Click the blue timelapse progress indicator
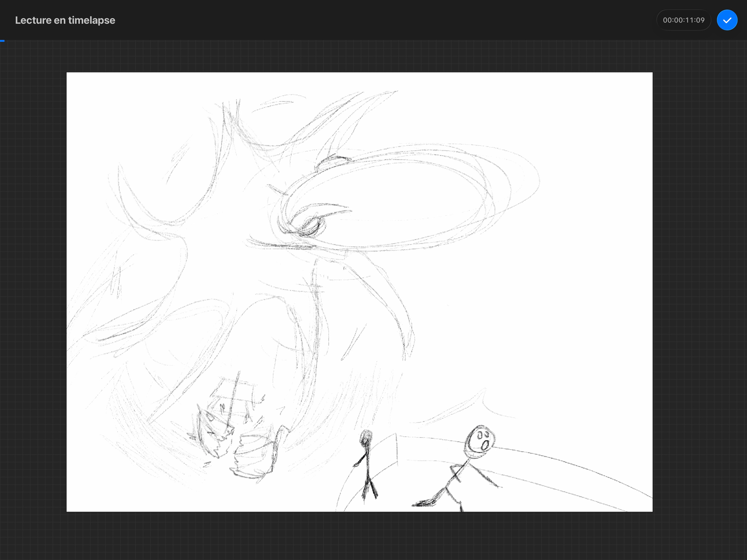The height and width of the screenshot is (560, 747). coord(2,41)
